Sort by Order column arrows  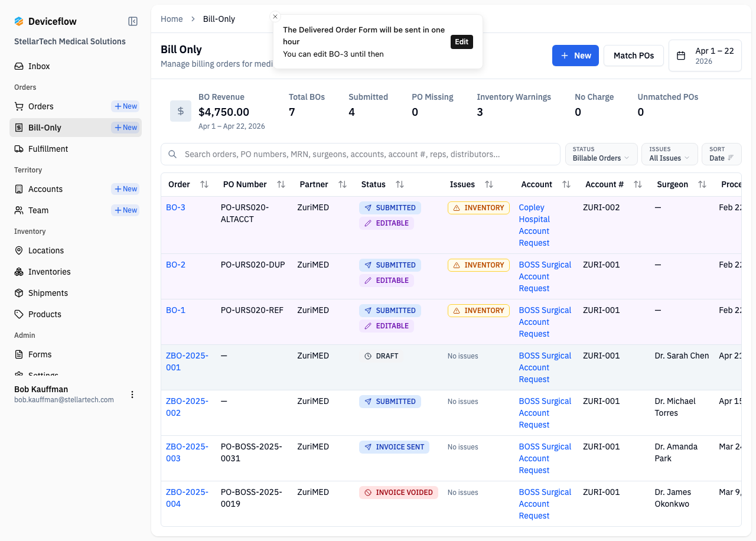click(x=204, y=184)
